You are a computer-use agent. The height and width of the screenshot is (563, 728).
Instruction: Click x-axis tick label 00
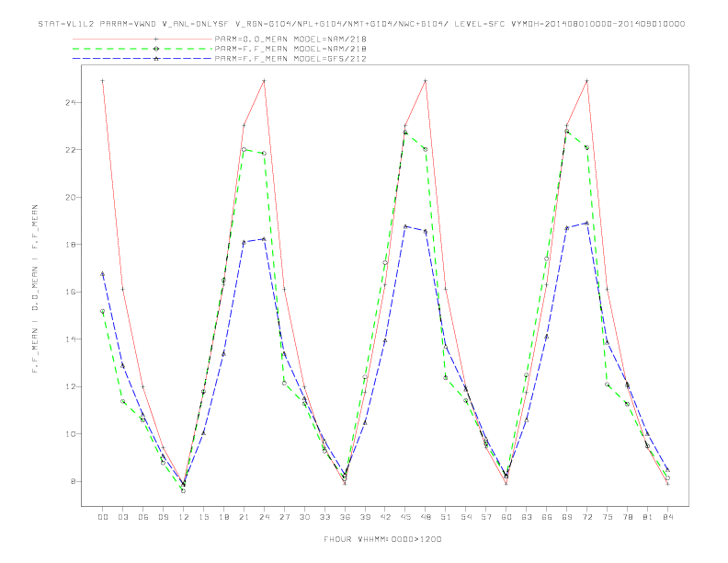pos(103,517)
